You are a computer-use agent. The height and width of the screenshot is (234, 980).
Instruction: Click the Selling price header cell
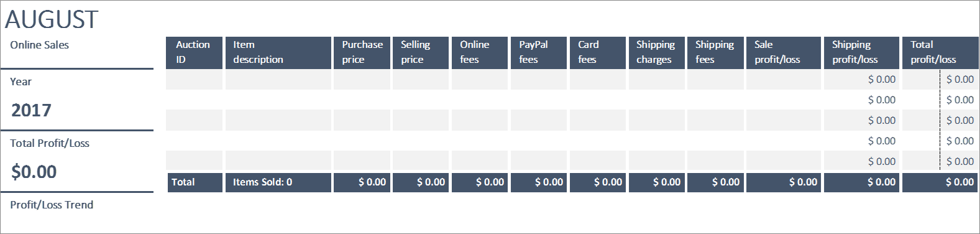(x=421, y=52)
